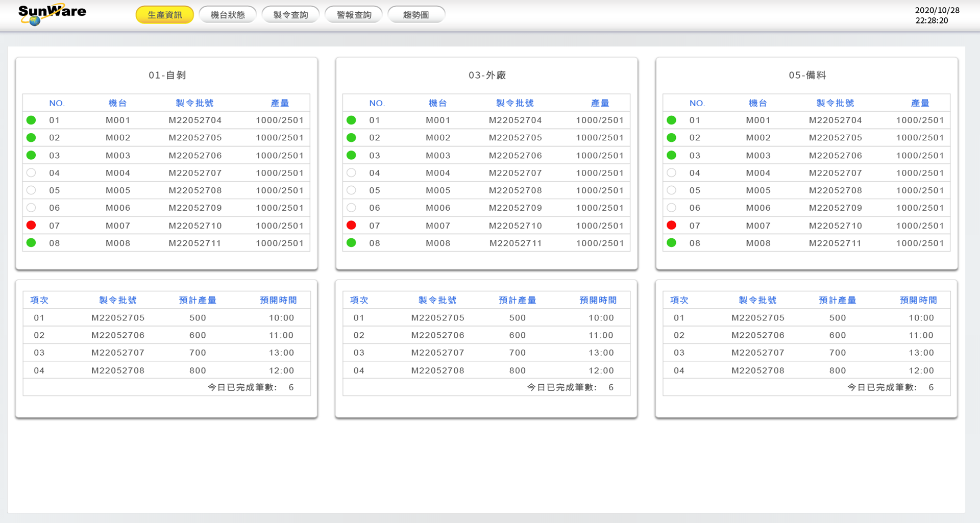Click the 22:28:20 clock display
Viewport: 980px width, 523px height.
point(932,20)
